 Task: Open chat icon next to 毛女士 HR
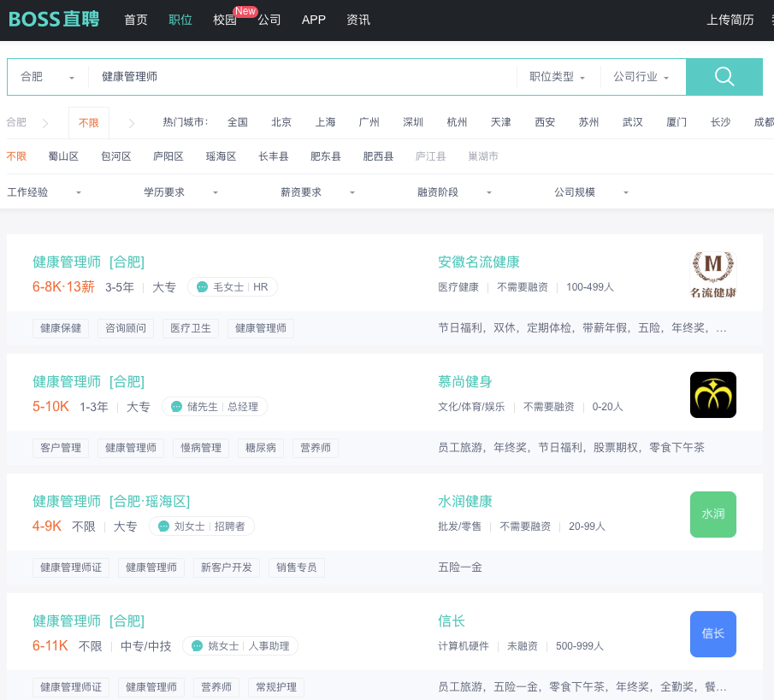click(x=202, y=287)
